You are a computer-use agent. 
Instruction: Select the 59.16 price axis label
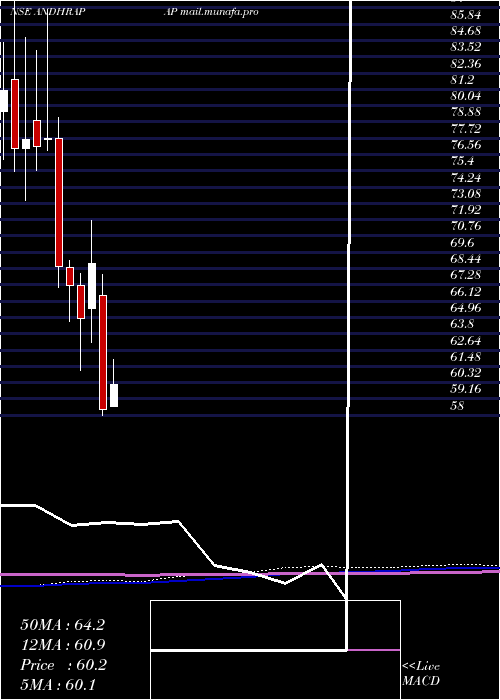click(466, 389)
